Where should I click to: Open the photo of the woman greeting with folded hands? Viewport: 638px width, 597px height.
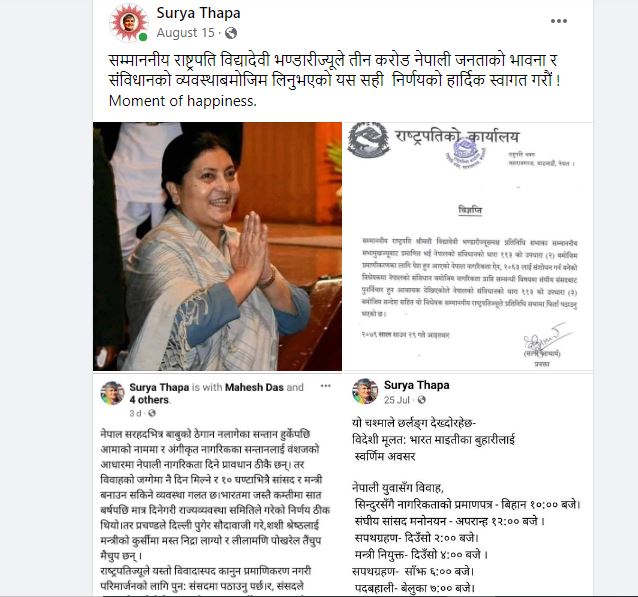pos(217,247)
